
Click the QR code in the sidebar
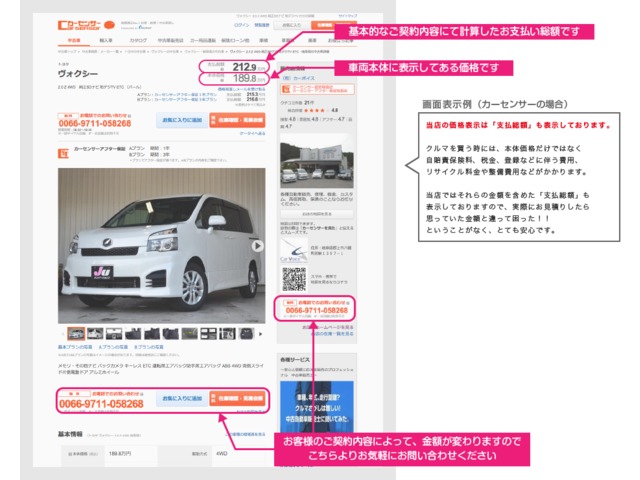point(293,280)
